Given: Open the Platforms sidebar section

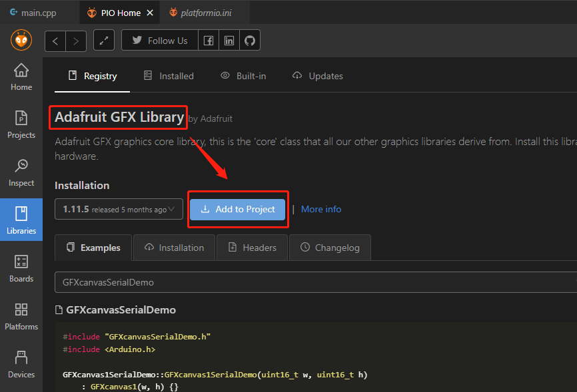Looking at the screenshot, I should 21,316.
